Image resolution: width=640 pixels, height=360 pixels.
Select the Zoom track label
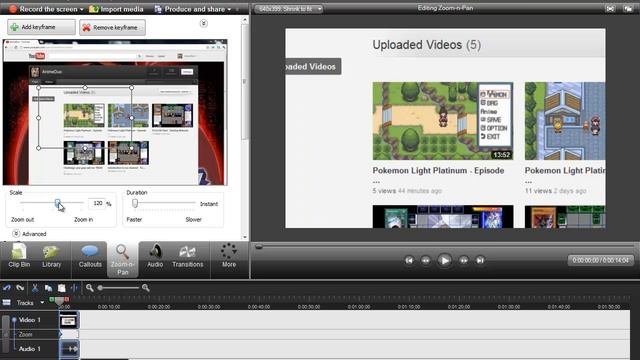point(25,334)
